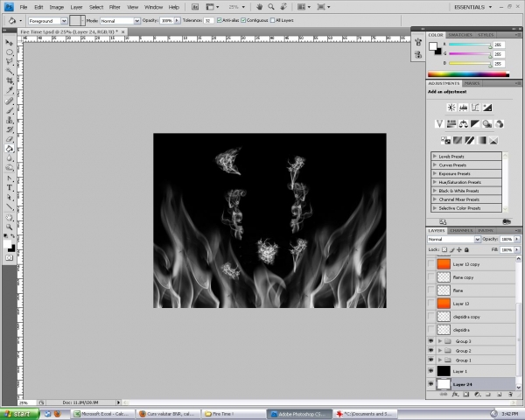Switch to the Masks tab
Image resolution: width=525 pixels, height=420 pixels.
(472, 83)
